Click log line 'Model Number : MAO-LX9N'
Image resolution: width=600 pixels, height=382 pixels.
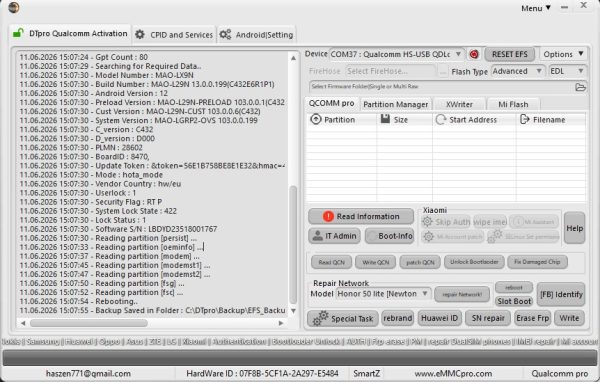[x=107, y=75]
